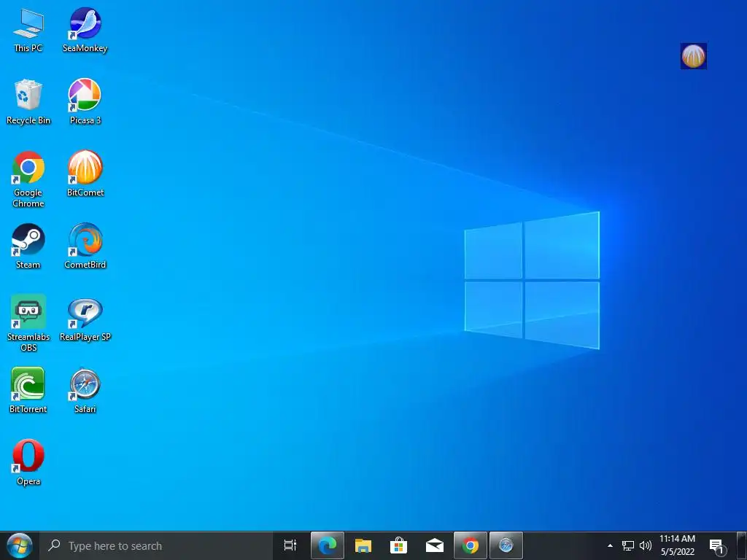Viewport: 747px width, 560px height.
Task: Open the Start menu orb
Action: tap(19, 545)
